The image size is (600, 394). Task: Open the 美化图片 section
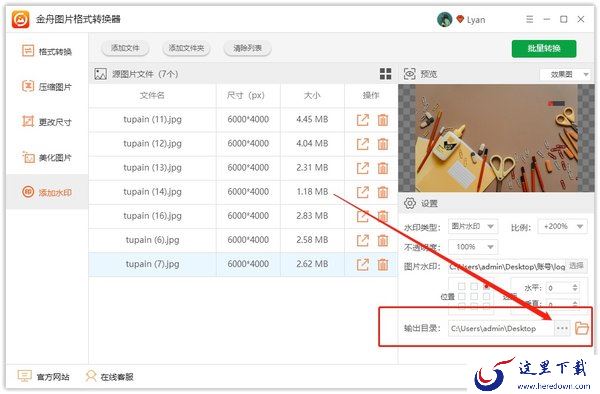[x=47, y=157]
